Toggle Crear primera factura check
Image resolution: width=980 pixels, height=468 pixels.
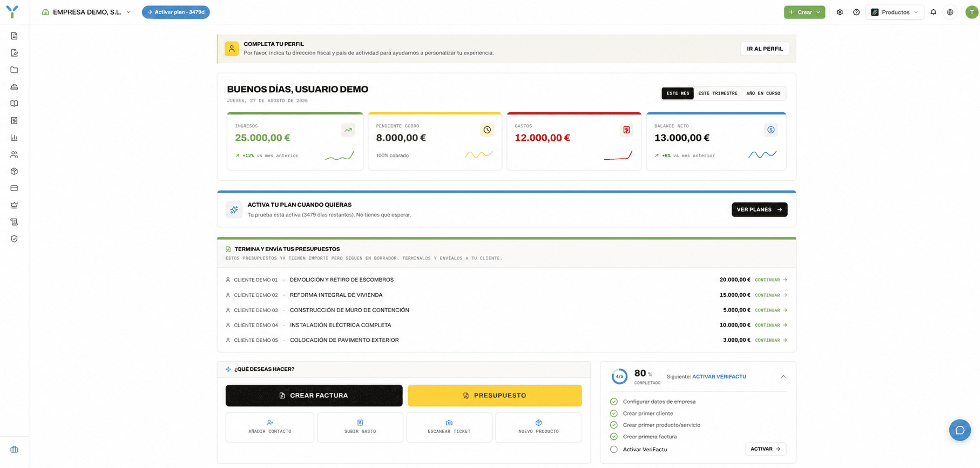pos(613,437)
